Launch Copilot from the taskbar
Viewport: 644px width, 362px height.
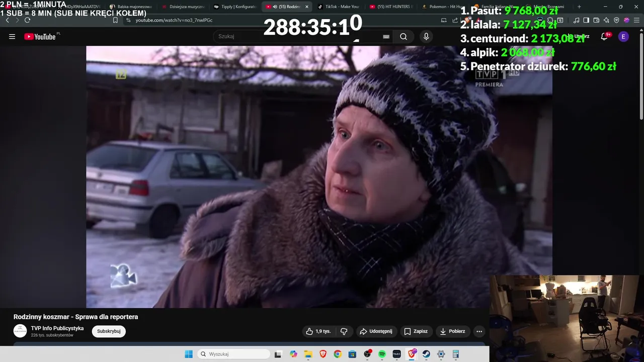293,354
